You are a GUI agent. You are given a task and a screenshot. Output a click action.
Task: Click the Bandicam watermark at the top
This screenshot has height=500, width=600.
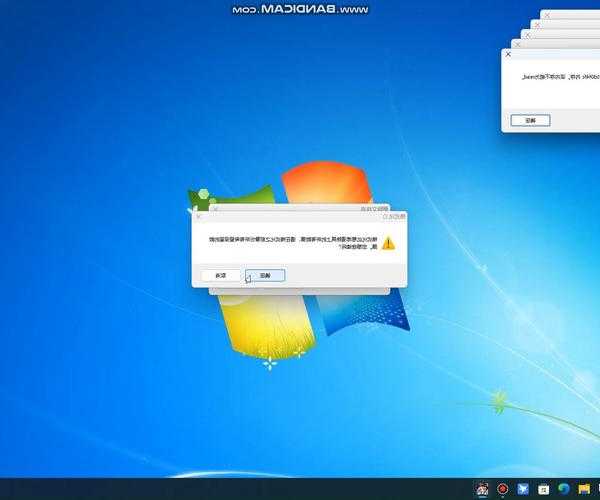click(300, 8)
